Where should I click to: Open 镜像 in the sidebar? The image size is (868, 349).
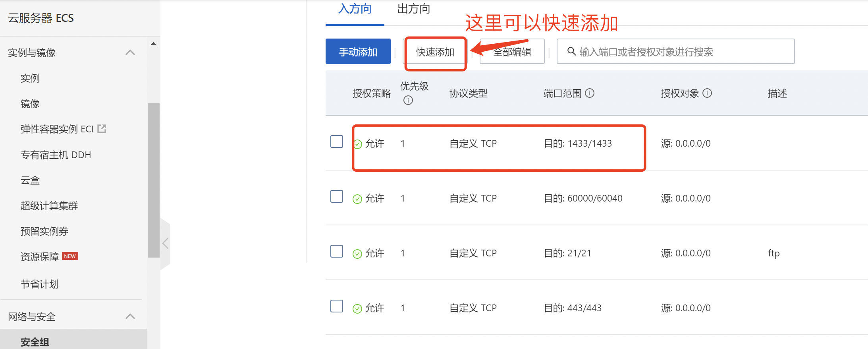[30, 104]
